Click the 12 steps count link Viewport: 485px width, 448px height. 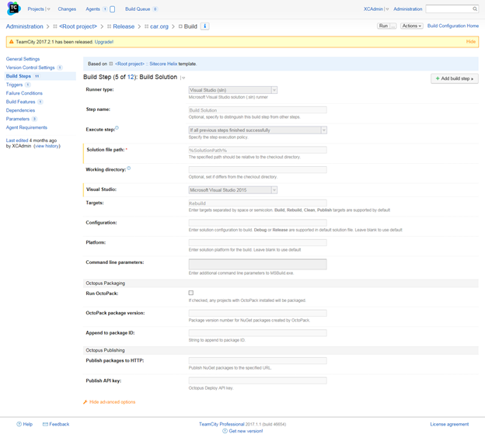point(131,77)
